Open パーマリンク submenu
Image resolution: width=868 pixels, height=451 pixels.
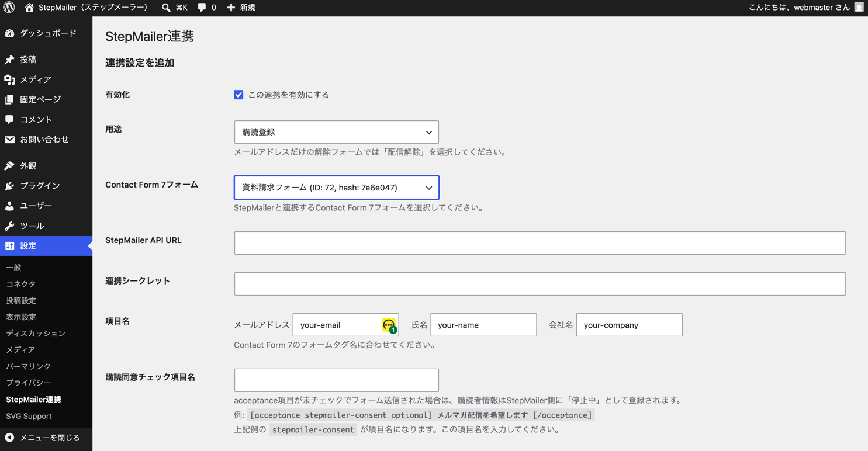point(29,366)
